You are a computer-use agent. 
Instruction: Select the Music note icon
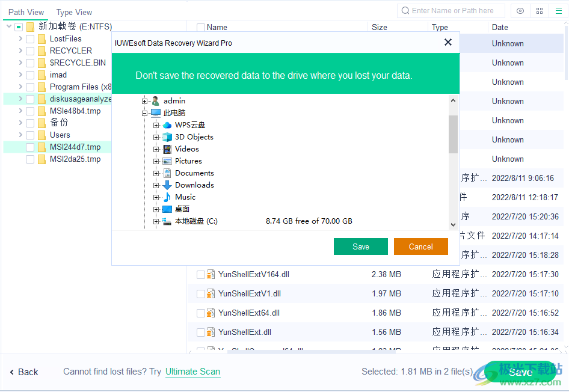coord(167,197)
